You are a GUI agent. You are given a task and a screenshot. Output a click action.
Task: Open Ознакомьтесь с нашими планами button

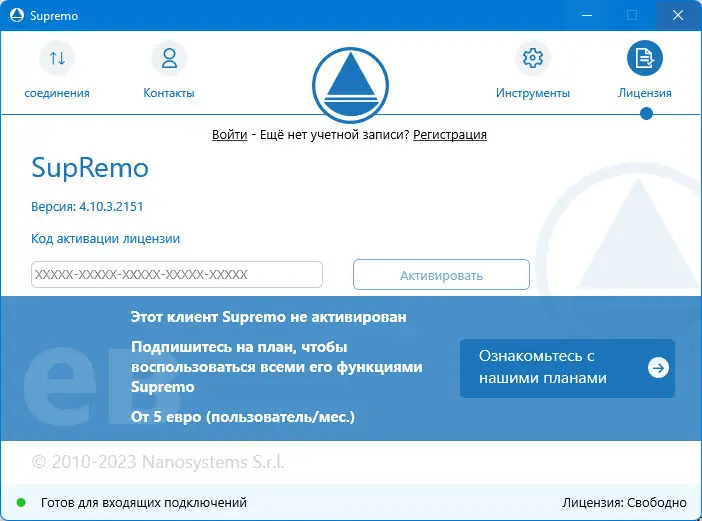[x=567, y=368]
